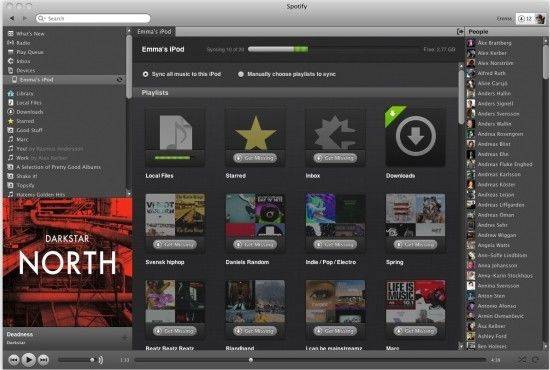Click the sidebar scroll down arrow

click(129, 193)
